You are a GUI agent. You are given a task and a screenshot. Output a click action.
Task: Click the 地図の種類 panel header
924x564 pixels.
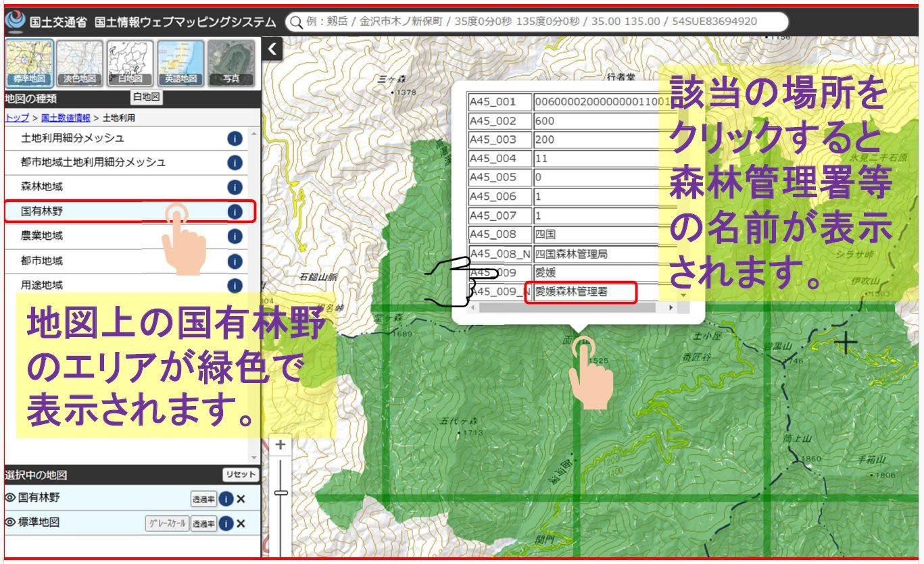coord(132,99)
